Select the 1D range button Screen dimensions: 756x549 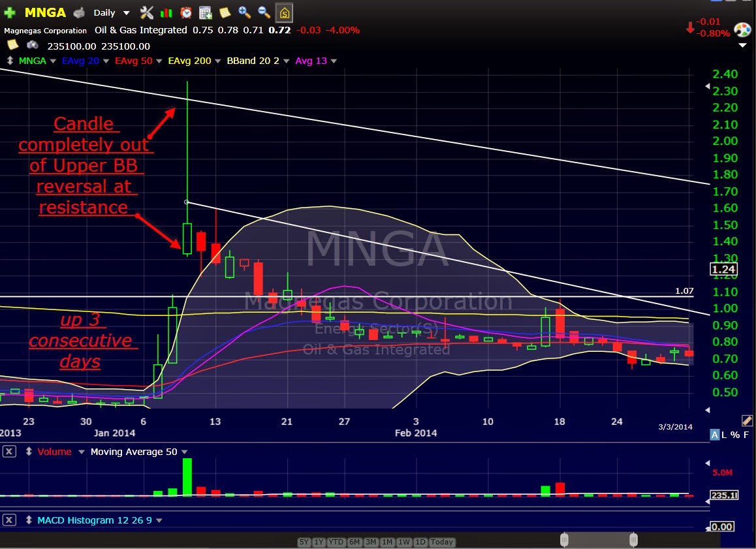pyautogui.click(x=420, y=542)
